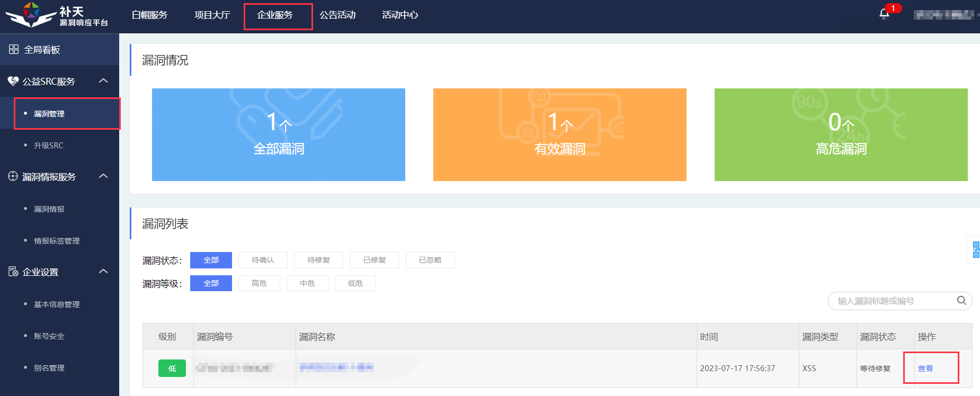
Task: Click the notification bell icon
Action: point(884,14)
